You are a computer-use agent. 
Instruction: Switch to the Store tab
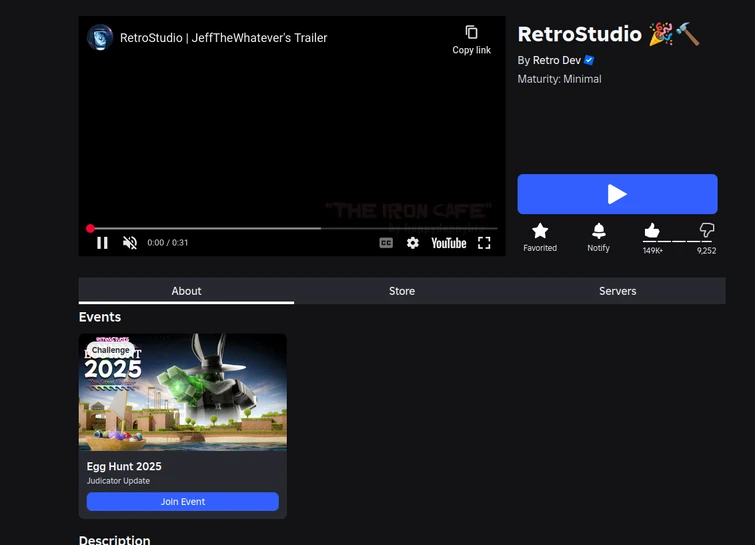402,291
